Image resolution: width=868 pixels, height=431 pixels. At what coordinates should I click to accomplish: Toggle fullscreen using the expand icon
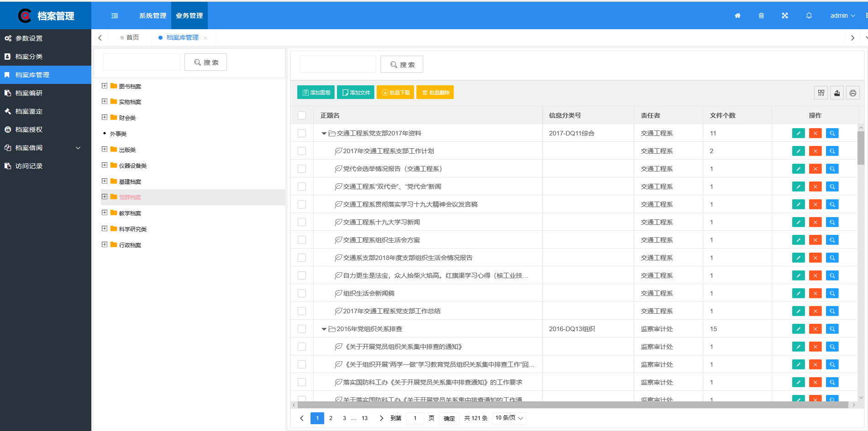click(x=785, y=15)
